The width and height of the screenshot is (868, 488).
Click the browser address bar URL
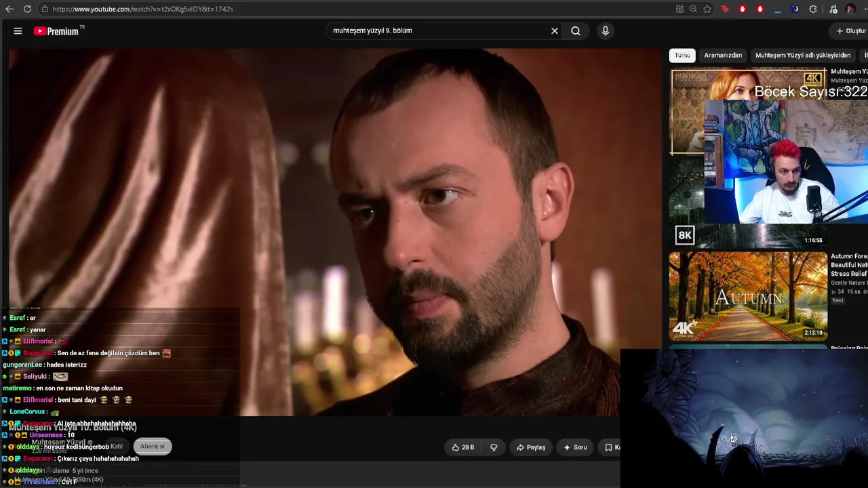tap(142, 9)
